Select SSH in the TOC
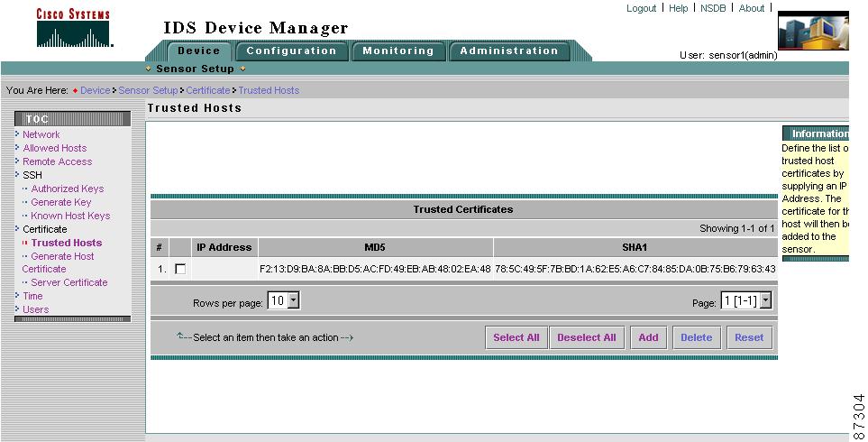Image resolution: width=868 pixels, height=442 pixels. (32, 175)
